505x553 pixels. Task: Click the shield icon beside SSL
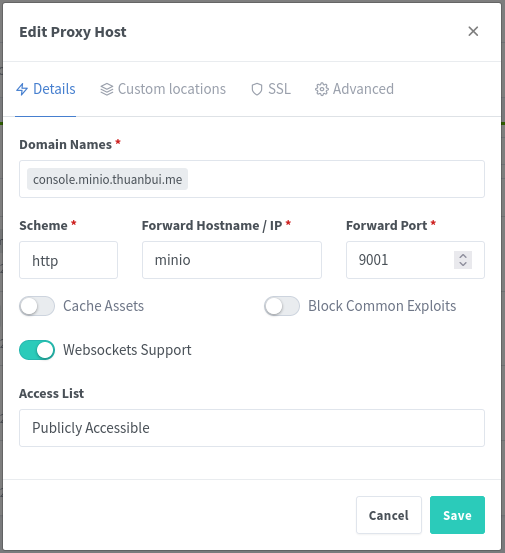[x=257, y=89]
